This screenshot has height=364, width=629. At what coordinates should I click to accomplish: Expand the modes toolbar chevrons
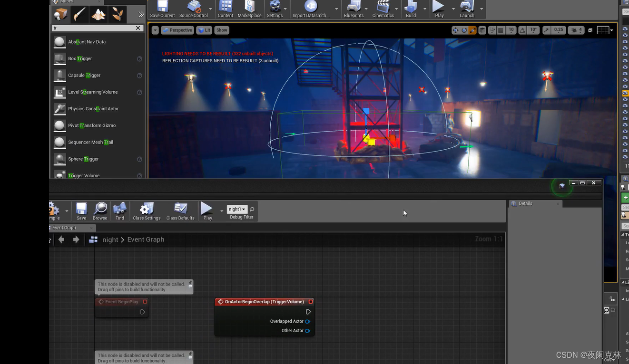141,15
